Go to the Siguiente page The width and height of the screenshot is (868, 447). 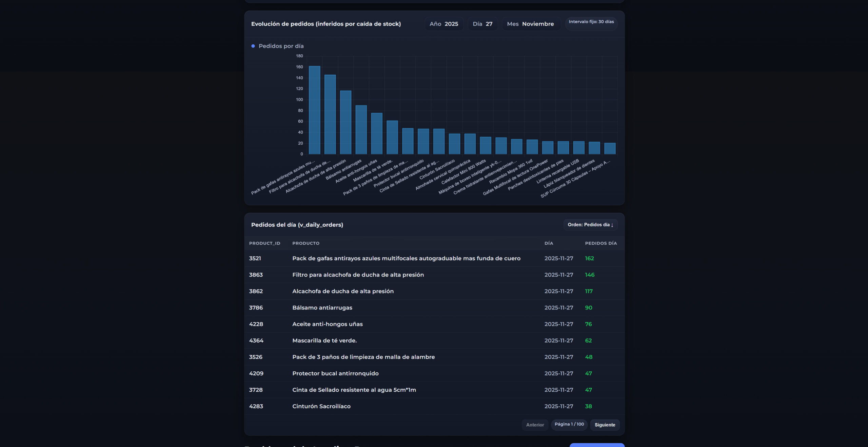[605, 425]
